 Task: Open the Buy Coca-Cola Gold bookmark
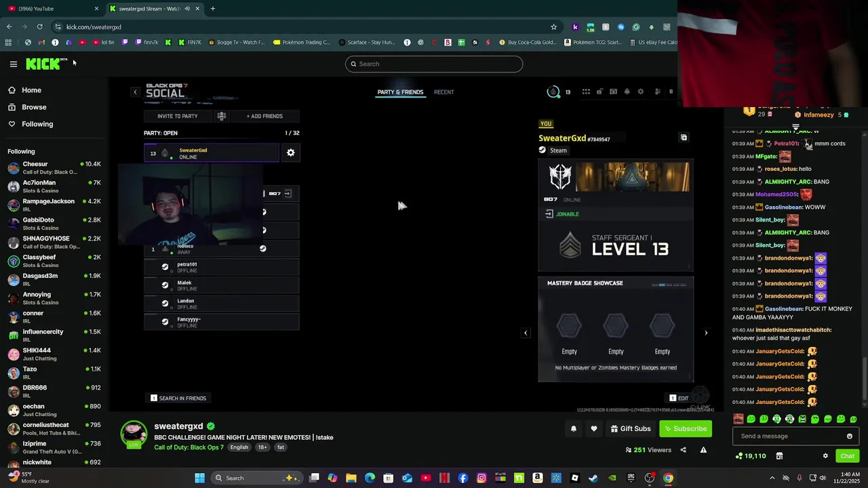point(527,42)
